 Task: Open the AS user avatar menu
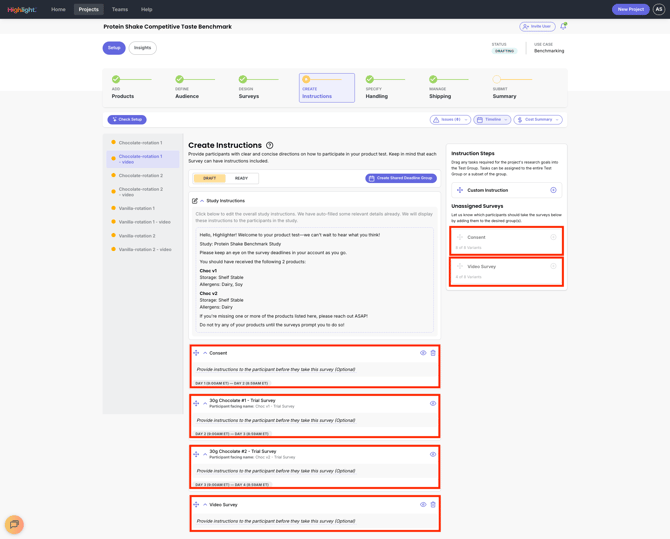click(x=659, y=9)
